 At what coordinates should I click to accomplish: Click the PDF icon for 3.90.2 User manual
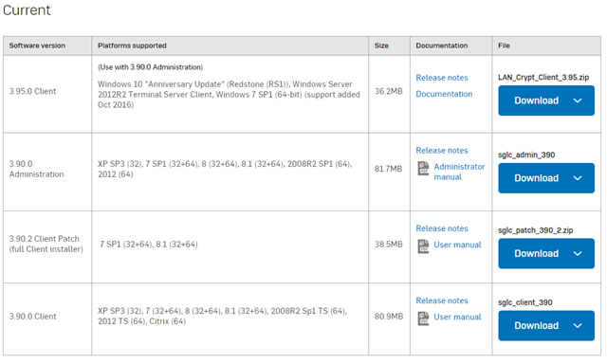click(x=424, y=246)
